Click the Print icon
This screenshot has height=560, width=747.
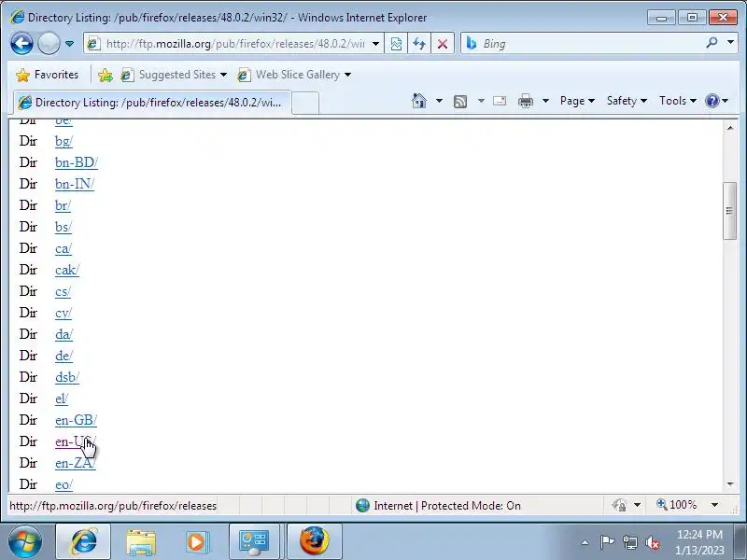526,101
